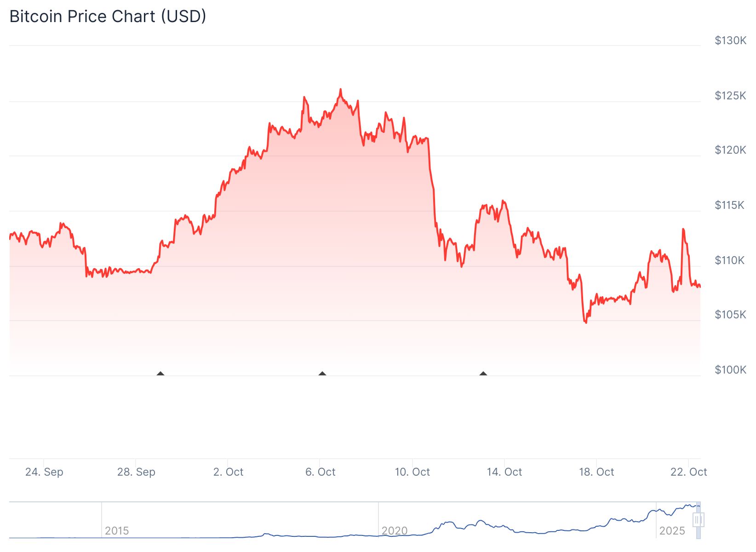Click the event marker near 29 Sep
The image size is (756, 552).
(160, 374)
